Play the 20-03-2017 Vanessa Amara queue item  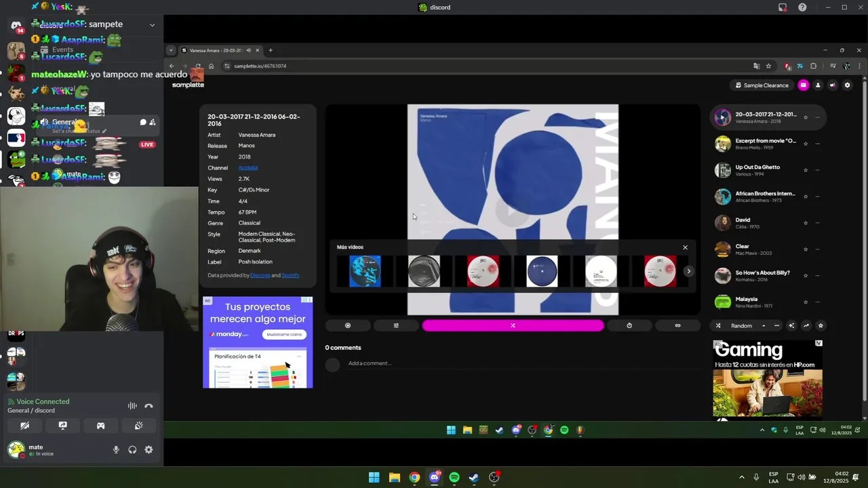[x=766, y=117]
